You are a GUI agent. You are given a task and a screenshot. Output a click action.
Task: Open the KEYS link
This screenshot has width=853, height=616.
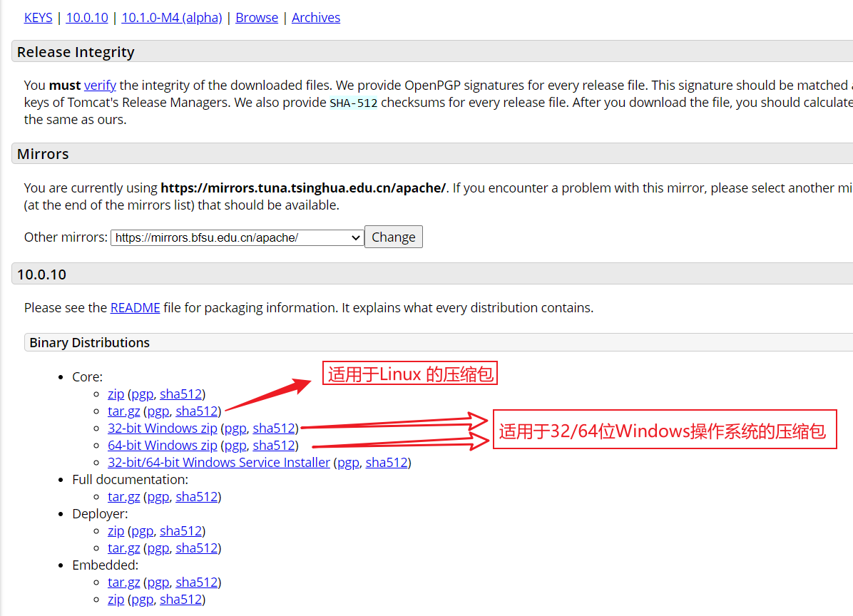[x=38, y=17]
